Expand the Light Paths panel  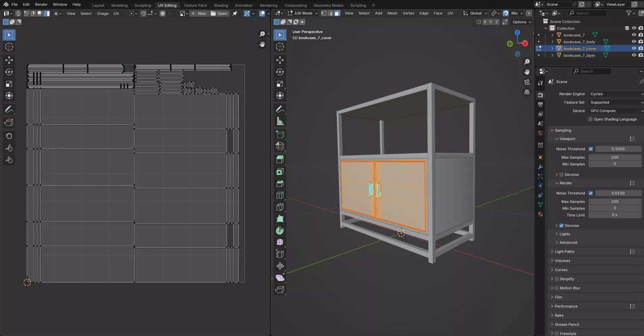click(x=564, y=252)
